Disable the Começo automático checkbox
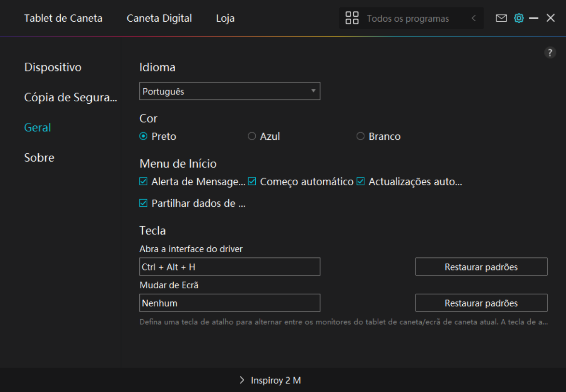This screenshot has height=392, width=566. [x=252, y=182]
